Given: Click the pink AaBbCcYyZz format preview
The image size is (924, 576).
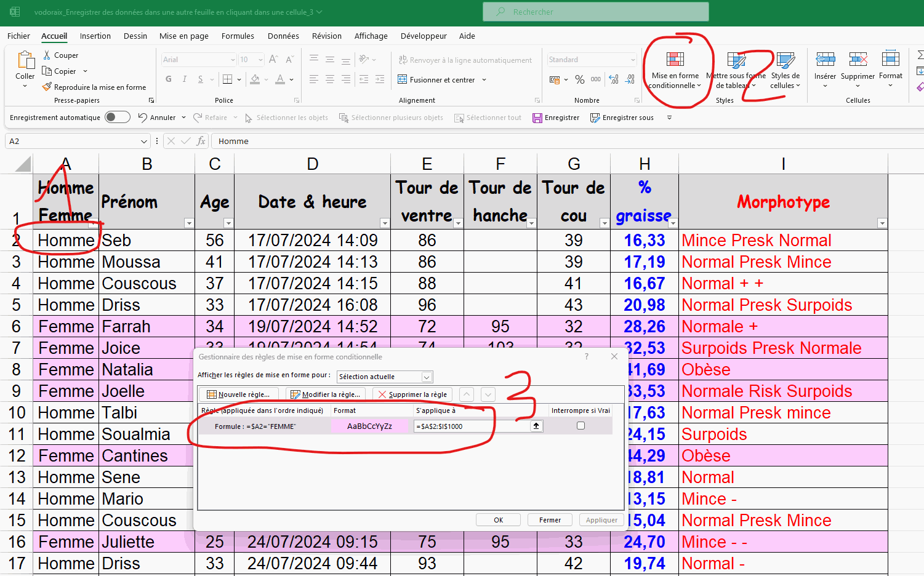Looking at the screenshot, I should 369,426.
